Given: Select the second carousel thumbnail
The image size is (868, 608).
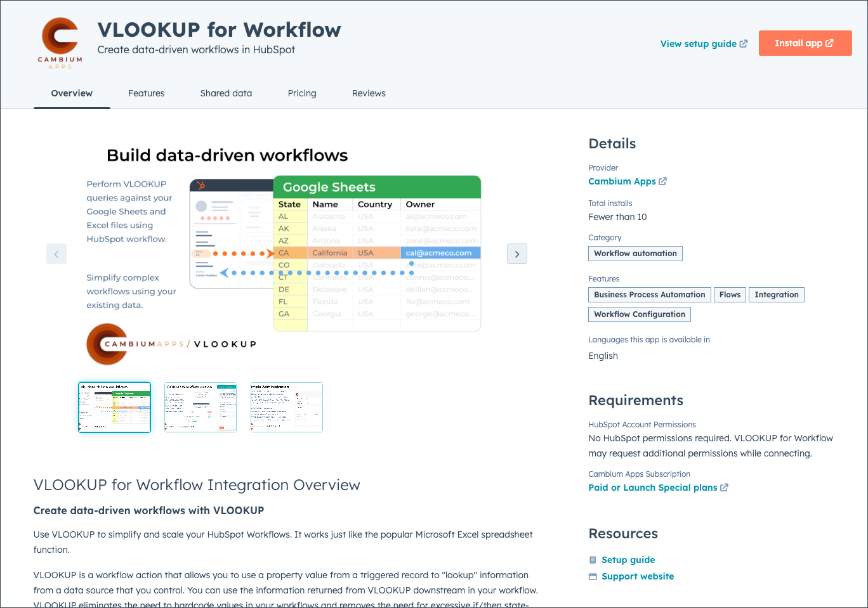Looking at the screenshot, I should [x=201, y=407].
